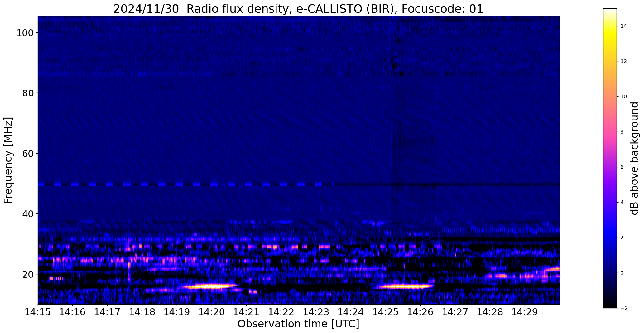Click the 14:16 time tick label
The width and height of the screenshot is (644, 333).
pyautogui.click(x=72, y=312)
